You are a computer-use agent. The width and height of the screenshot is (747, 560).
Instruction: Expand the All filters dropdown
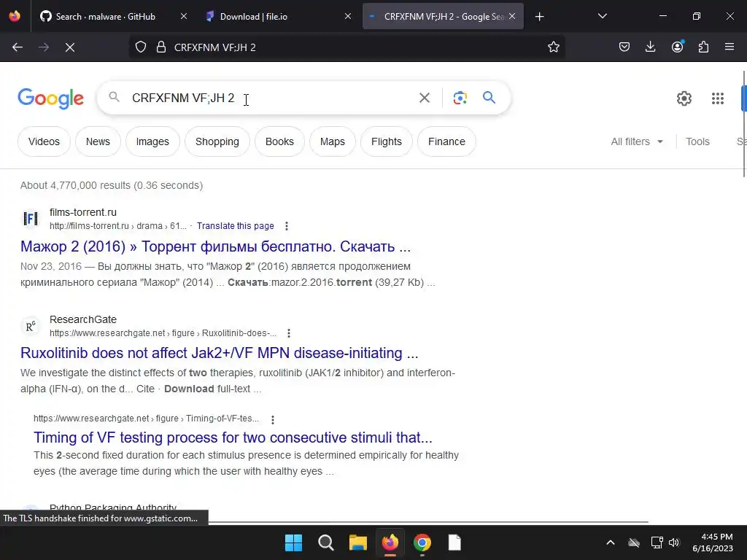637,141
